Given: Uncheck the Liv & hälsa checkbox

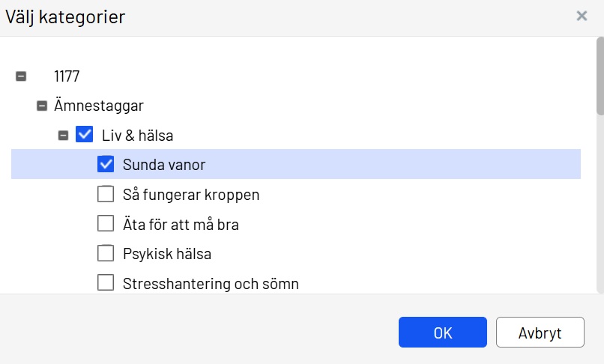Looking at the screenshot, I should 85,135.
